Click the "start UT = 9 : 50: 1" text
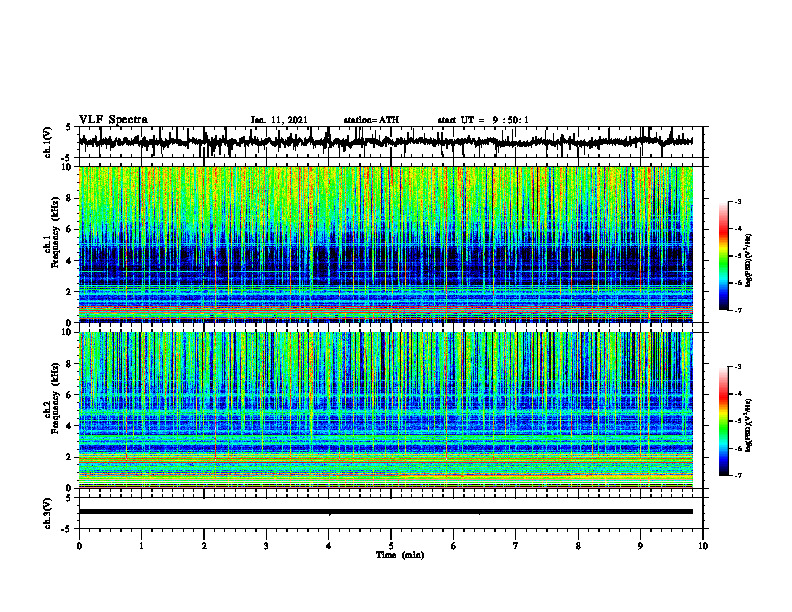 click(x=483, y=120)
